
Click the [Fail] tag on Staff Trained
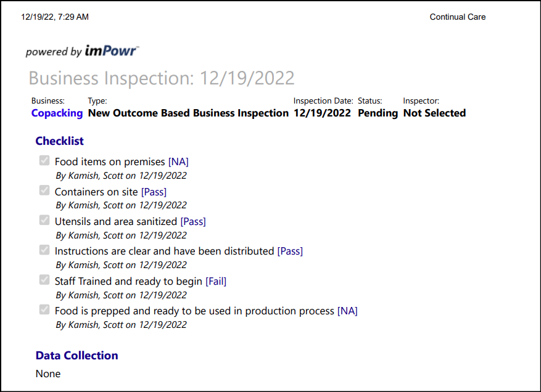click(x=216, y=281)
